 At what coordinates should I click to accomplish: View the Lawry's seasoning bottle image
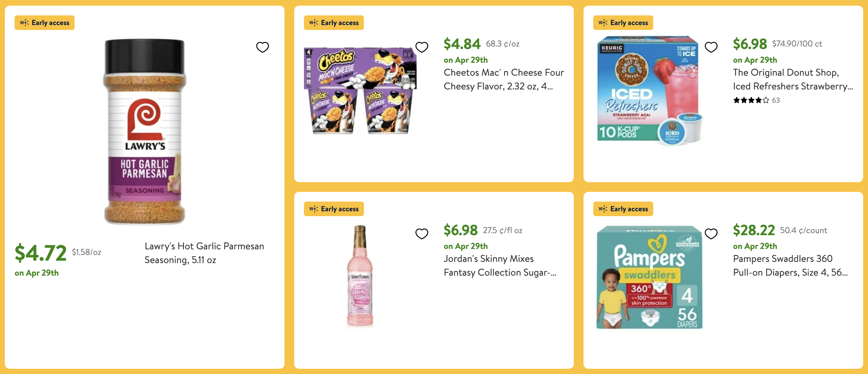coord(145,132)
